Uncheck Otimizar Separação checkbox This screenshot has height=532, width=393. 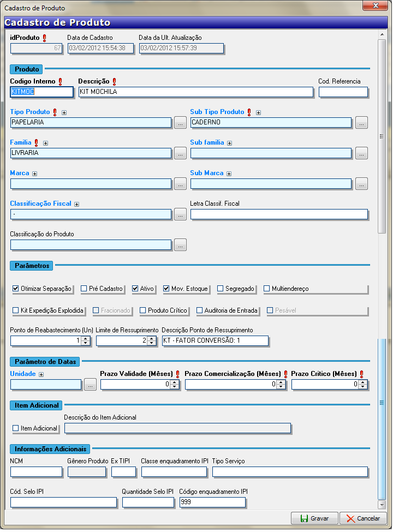pyautogui.click(x=16, y=289)
